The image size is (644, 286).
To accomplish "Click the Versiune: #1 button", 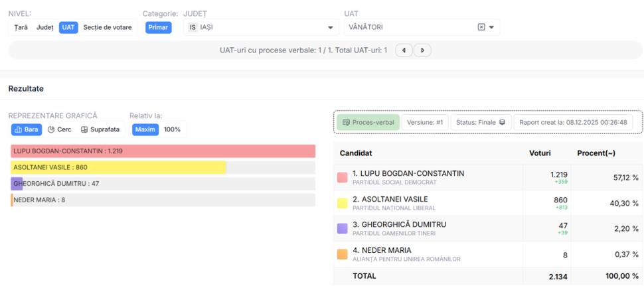I will pyautogui.click(x=425, y=122).
